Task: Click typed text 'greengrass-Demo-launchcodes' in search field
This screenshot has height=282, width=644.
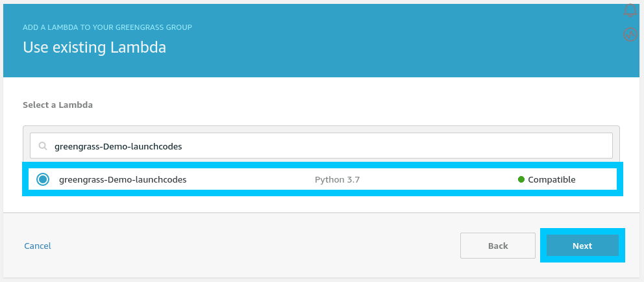Action: pyautogui.click(x=118, y=147)
